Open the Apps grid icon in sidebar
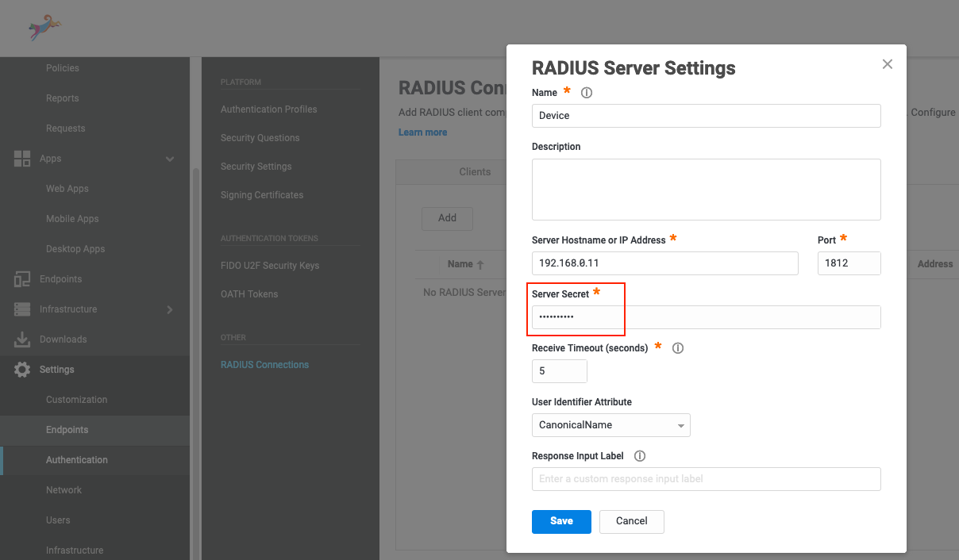 (22, 158)
